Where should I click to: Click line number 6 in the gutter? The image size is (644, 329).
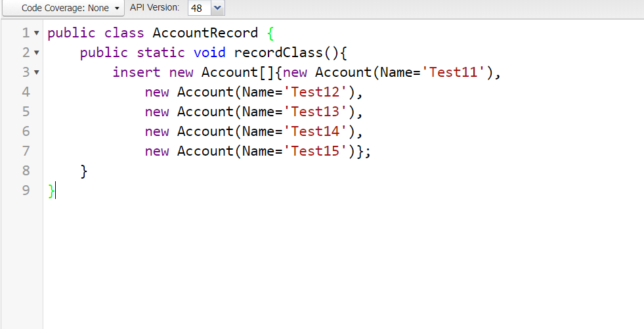coord(26,131)
